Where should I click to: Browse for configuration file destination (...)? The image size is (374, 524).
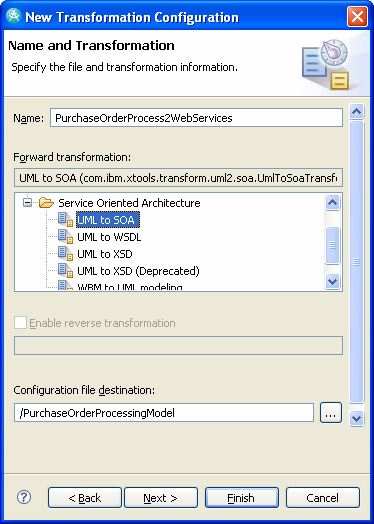(x=331, y=413)
